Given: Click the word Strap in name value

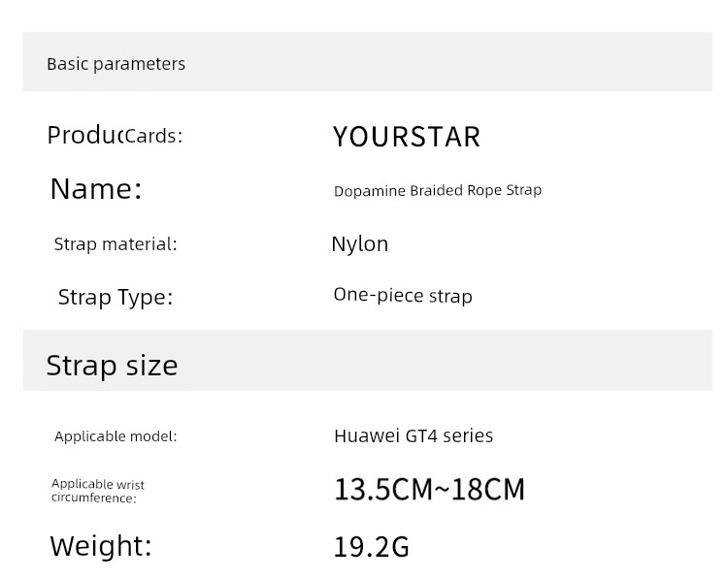Looking at the screenshot, I should [x=523, y=189].
